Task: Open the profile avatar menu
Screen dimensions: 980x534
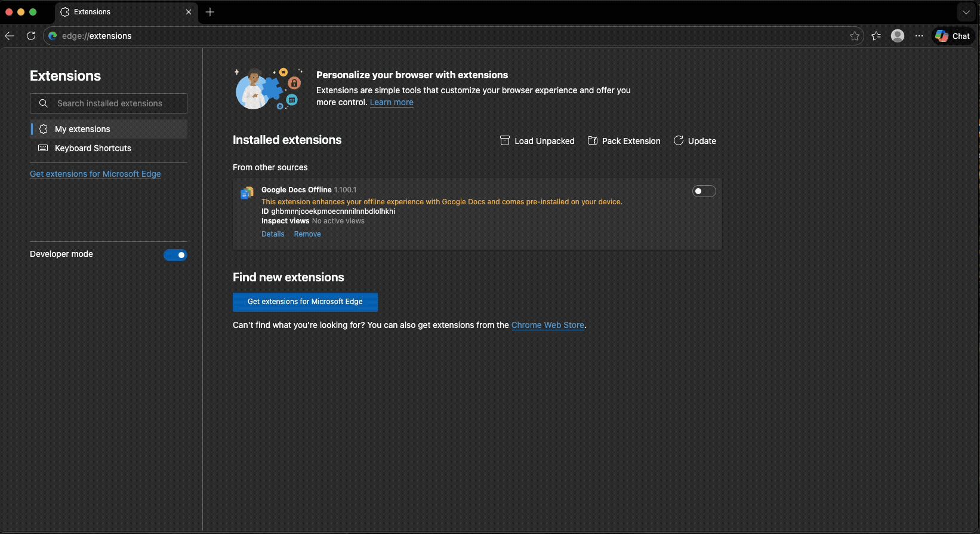Action: (898, 36)
